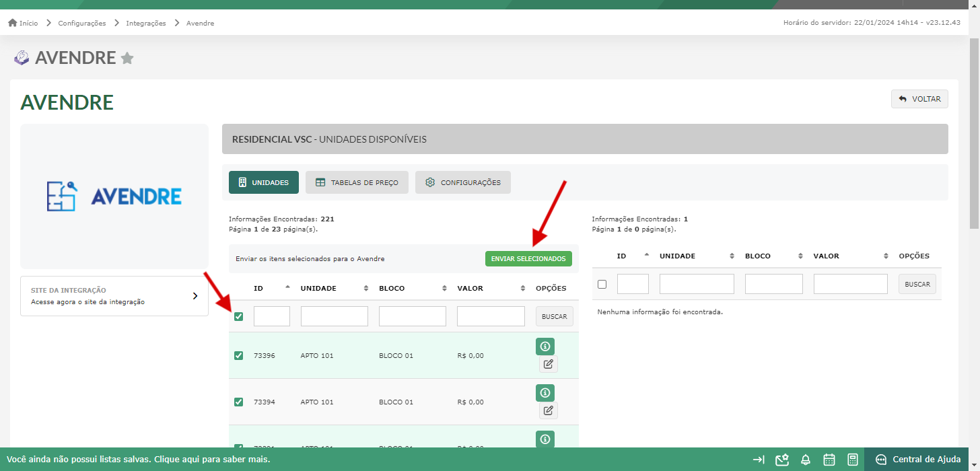
Task: Switch to Unidades tab
Action: (x=264, y=182)
